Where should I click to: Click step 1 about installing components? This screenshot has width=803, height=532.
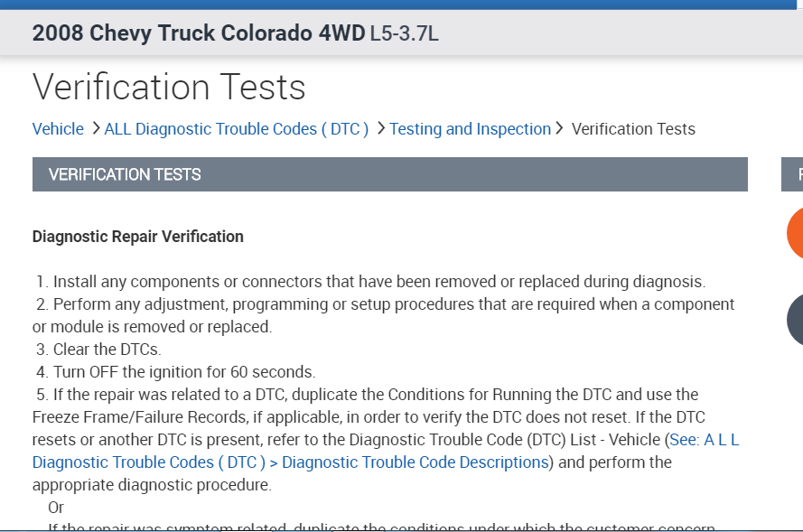378,282
